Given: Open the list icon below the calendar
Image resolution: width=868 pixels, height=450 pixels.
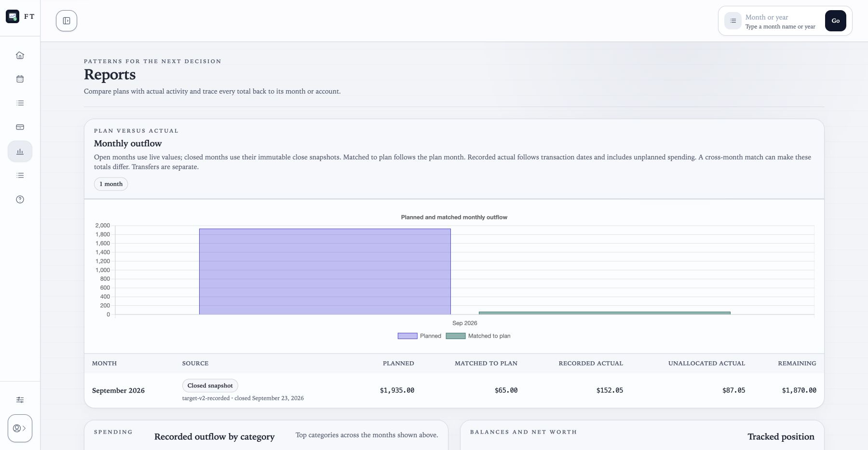Looking at the screenshot, I should [20, 103].
